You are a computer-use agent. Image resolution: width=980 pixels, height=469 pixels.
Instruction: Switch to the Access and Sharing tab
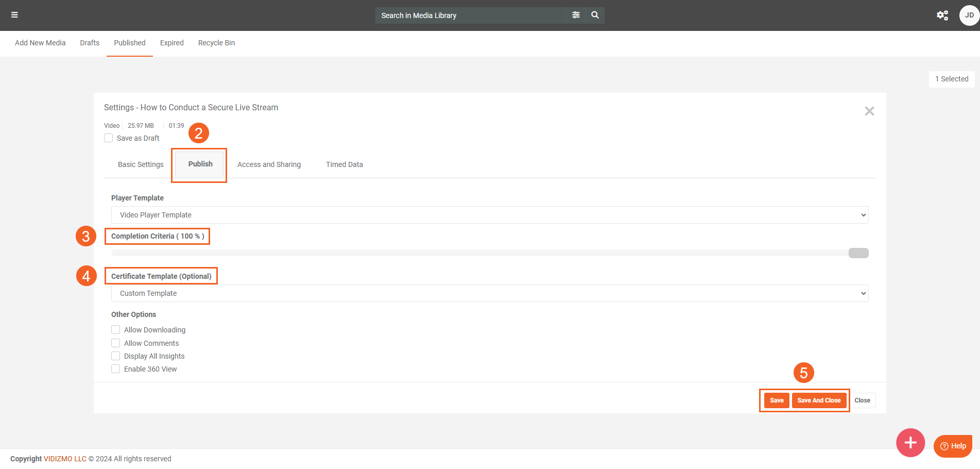[269, 164]
